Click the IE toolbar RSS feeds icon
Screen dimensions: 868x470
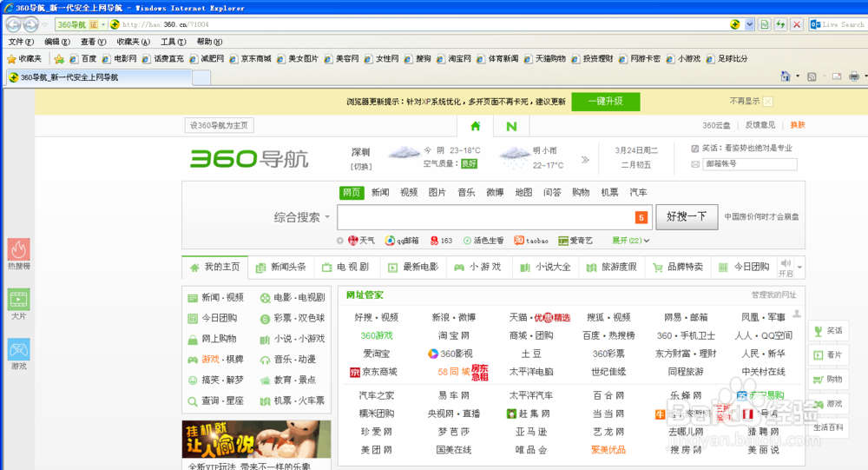pos(812,76)
